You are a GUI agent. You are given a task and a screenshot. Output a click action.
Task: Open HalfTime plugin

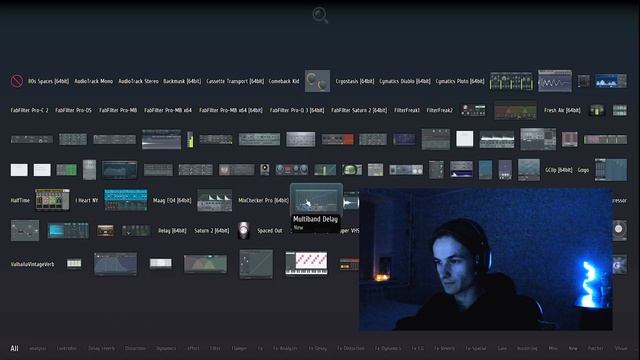(20, 200)
